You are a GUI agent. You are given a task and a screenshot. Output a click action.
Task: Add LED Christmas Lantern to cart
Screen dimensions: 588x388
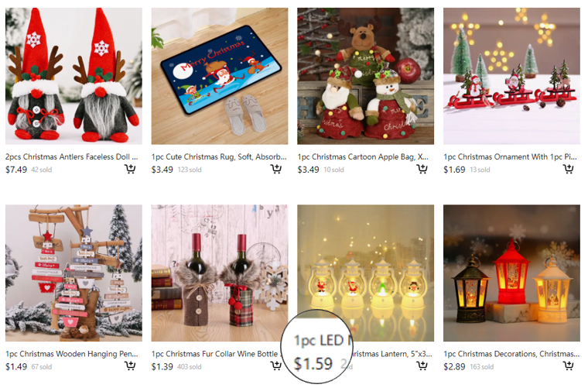pyautogui.click(x=422, y=366)
